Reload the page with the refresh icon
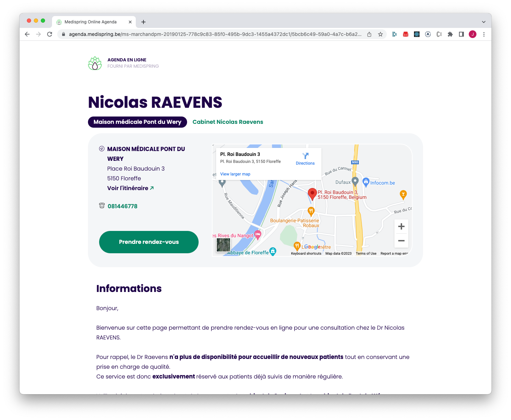This screenshot has height=420, width=511. tap(50, 34)
